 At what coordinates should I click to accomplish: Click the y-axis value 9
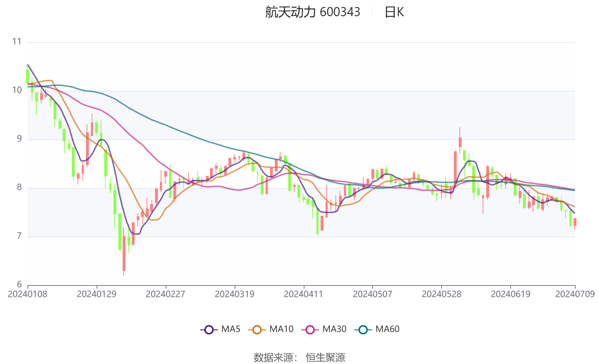(x=19, y=139)
